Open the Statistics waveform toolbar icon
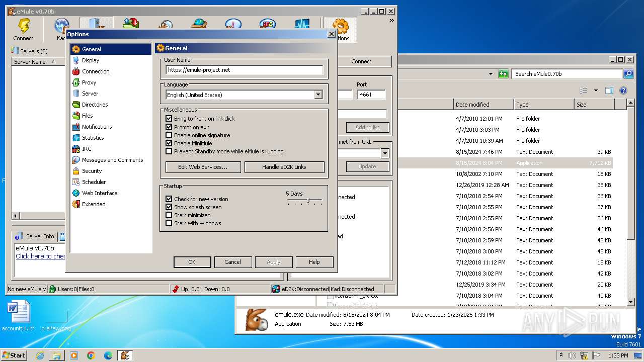This screenshot has width=644, height=362. 302,24
